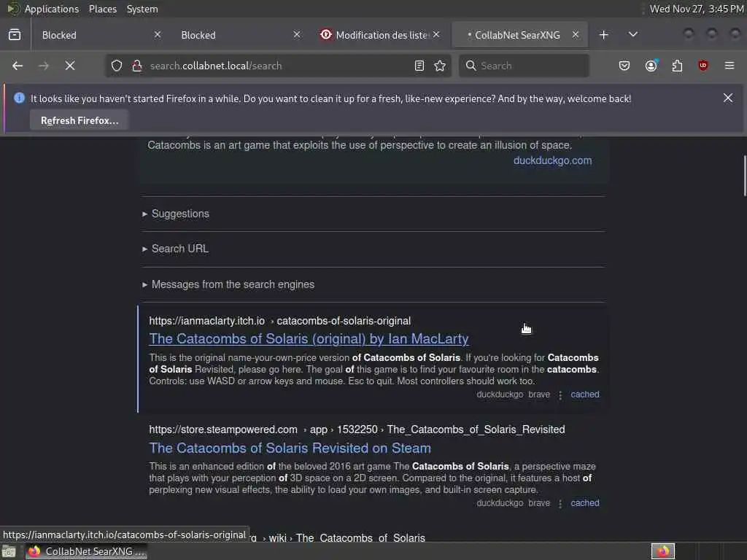The height and width of the screenshot is (560, 747).
Task: Open the uBlock Origin extension icon
Action: pyautogui.click(x=703, y=66)
